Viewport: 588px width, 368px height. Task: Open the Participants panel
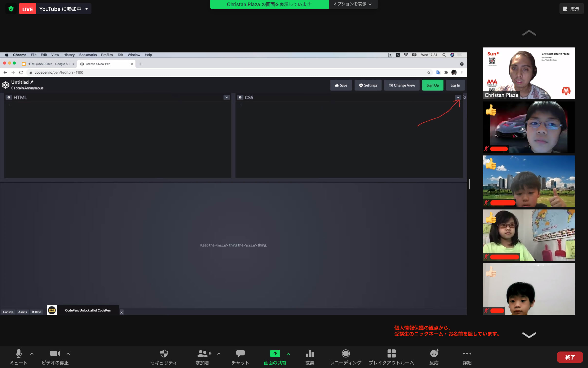coord(202,354)
